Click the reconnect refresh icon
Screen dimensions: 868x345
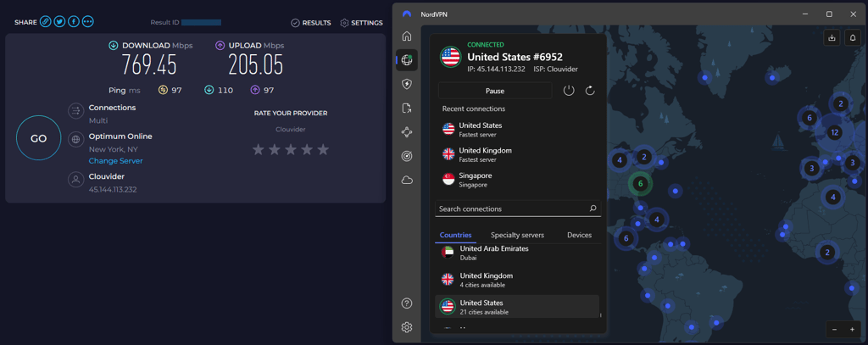click(590, 90)
